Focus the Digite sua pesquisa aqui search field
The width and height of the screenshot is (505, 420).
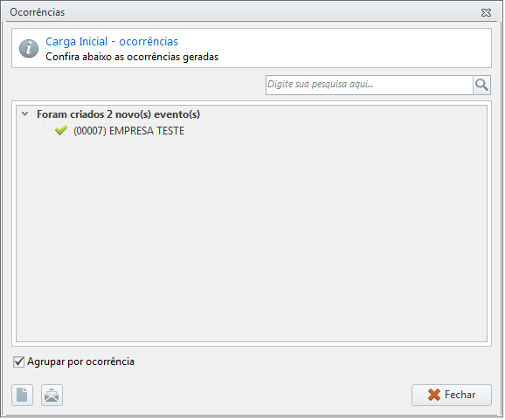[369, 85]
